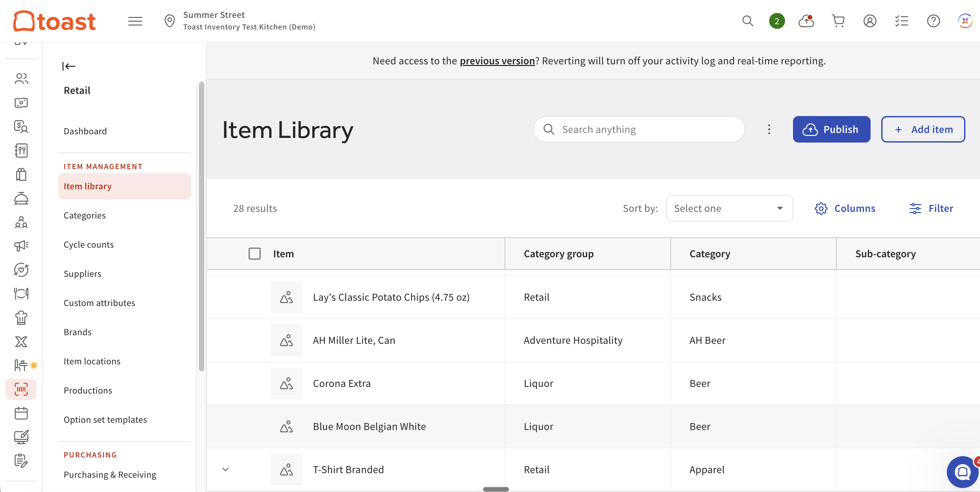
Task: Open Purchasing & Receiving
Action: tap(109, 474)
